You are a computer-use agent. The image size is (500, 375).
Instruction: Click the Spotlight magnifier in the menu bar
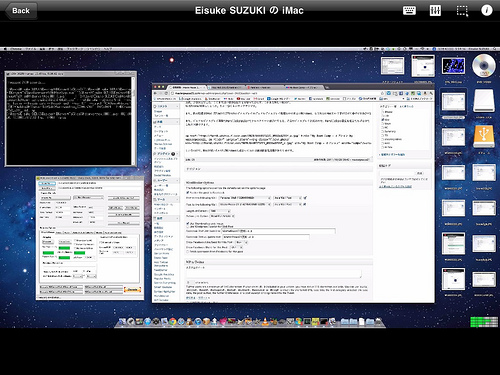tap(495, 49)
